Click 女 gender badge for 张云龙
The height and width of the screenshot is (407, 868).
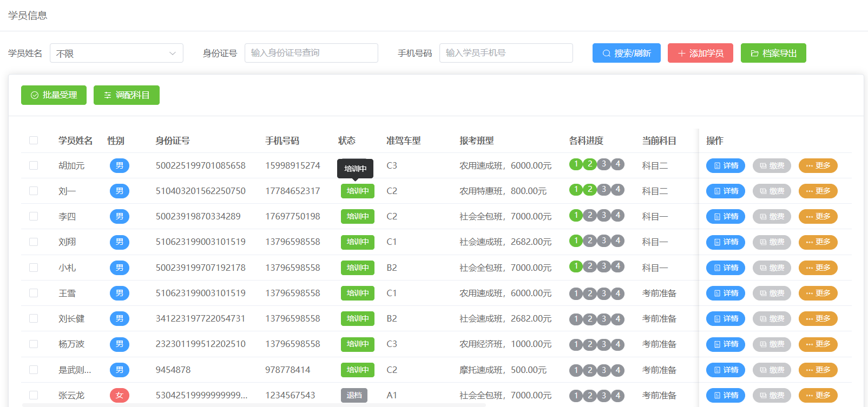(x=120, y=395)
